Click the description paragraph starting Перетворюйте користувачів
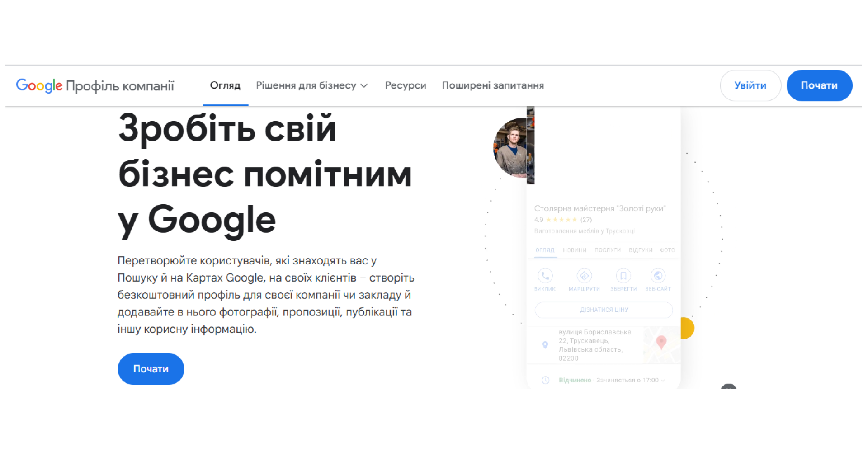868x452 pixels. (x=266, y=295)
